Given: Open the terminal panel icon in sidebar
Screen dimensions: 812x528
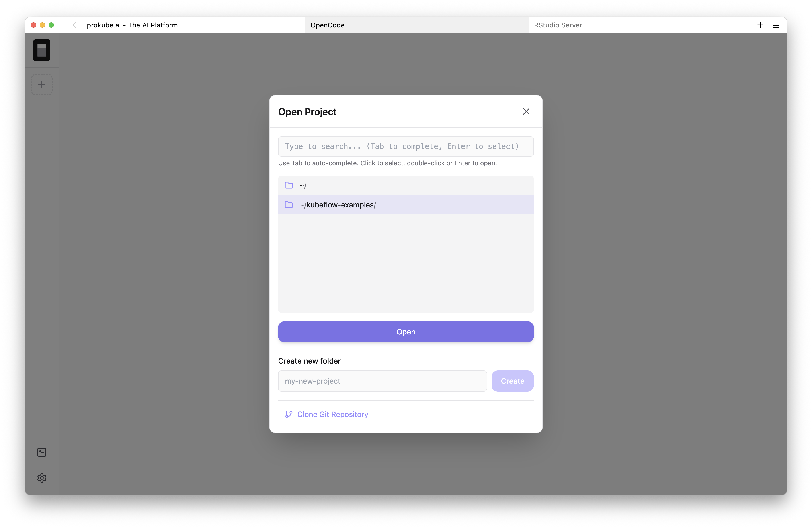Looking at the screenshot, I should (x=42, y=452).
